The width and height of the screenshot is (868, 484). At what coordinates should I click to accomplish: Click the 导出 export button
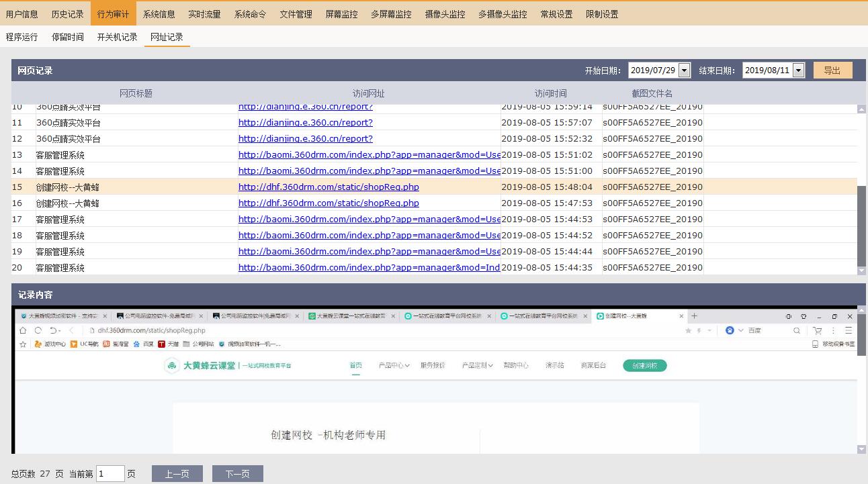pos(832,70)
